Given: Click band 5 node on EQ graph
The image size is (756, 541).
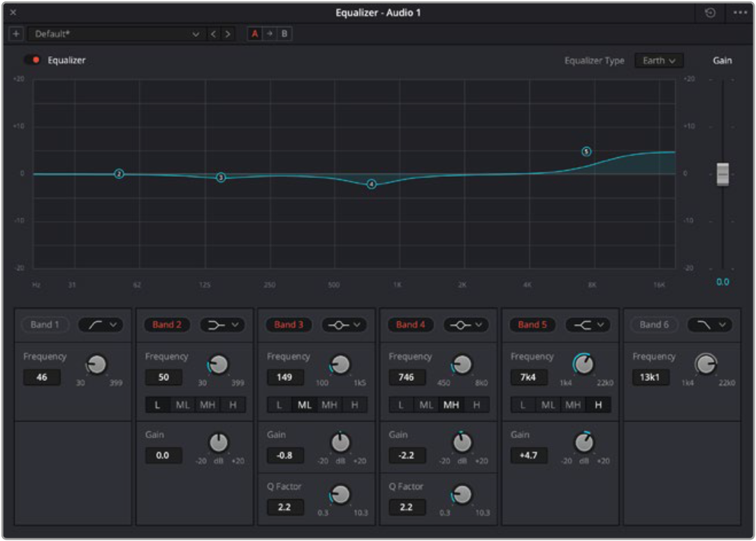Looking at the screenshot, I should pos(586,152).
